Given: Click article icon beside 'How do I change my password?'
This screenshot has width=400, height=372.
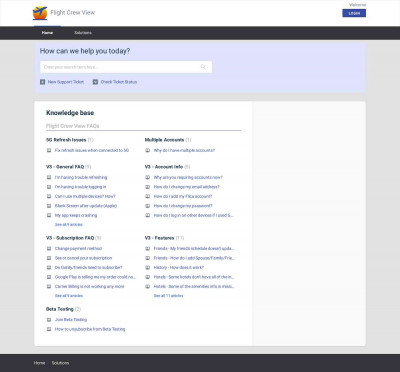Looking at the screenshot, I should click(x=148, y=206).
